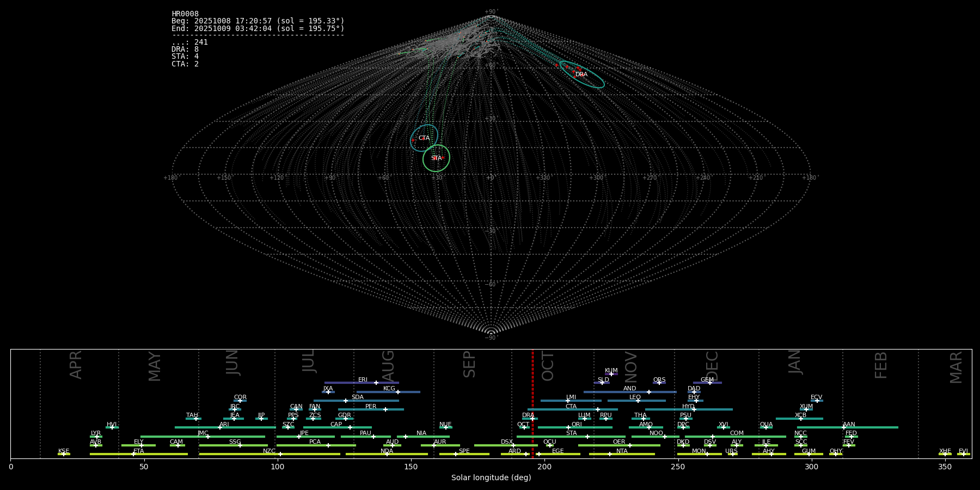Click the PER shower peak cross marker

pos(385,409)
